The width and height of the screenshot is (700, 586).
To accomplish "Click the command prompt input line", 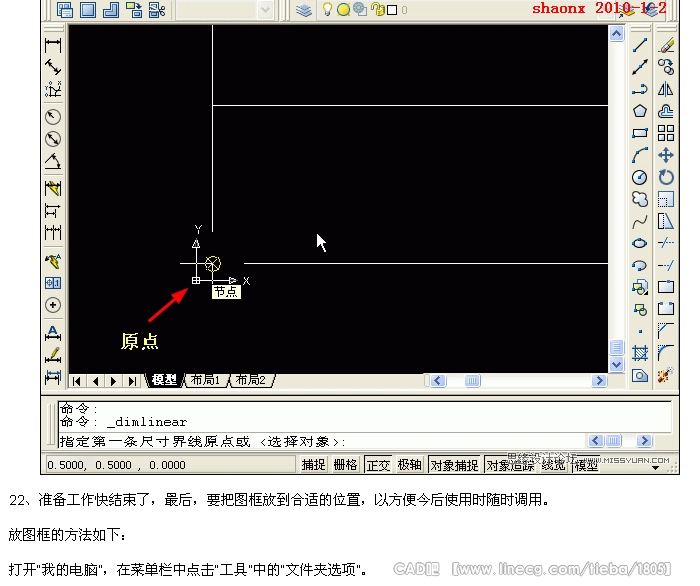I will pyautogui.click(x=321, y=442).
